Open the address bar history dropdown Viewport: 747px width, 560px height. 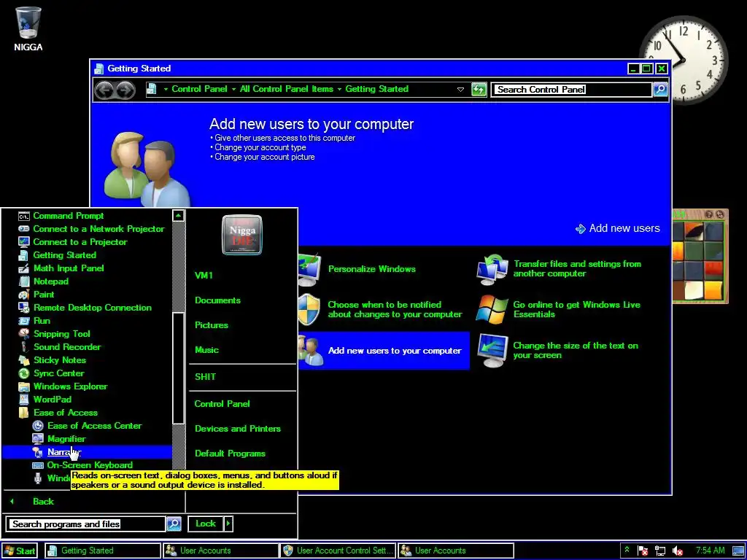pyautogui.click(x=460, y=90)
